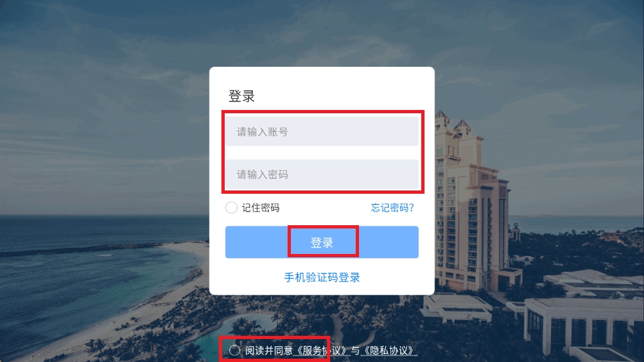
Task: Switch to 手机验证码登录
Action: [x=322, y=278]
